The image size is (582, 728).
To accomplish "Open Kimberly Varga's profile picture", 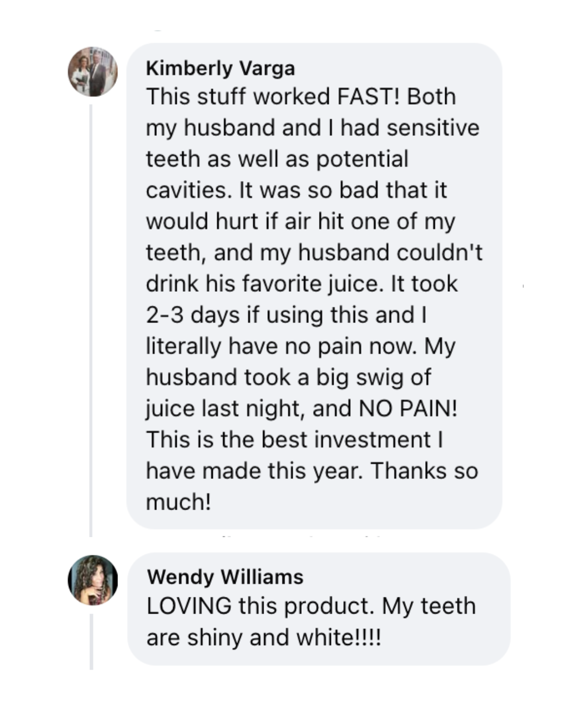I will tap(93, 72).
